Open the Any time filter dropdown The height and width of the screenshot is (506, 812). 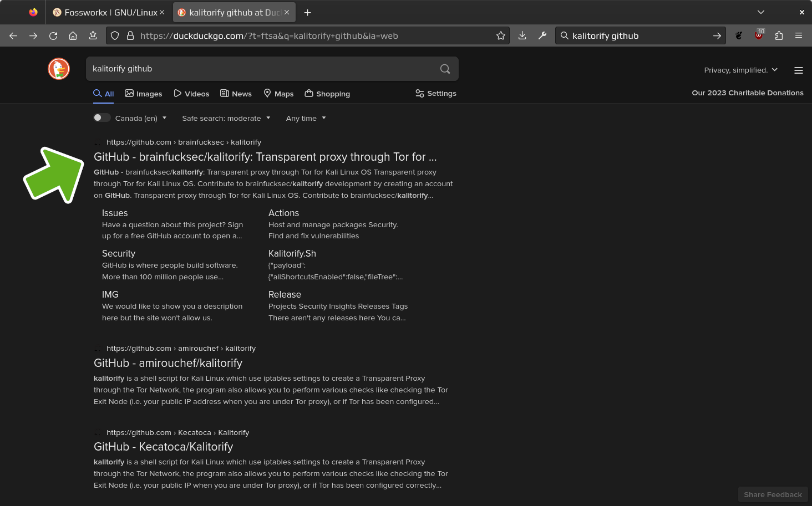point(306,118)
